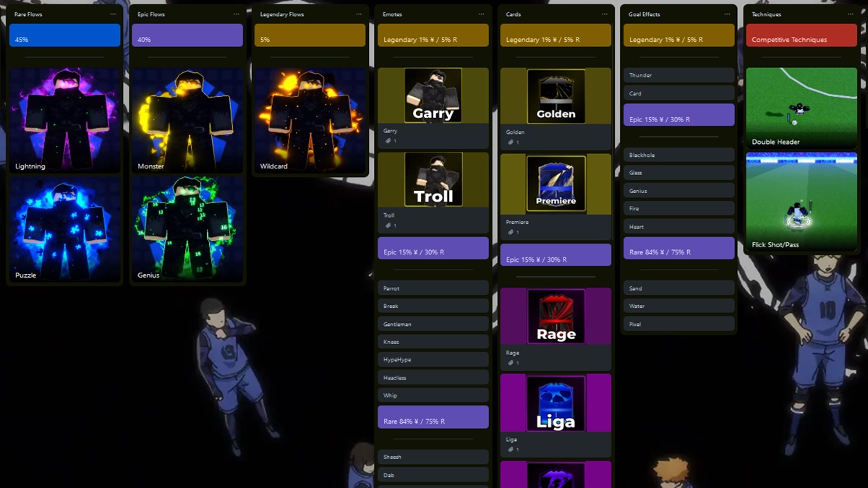This screenshot has width=868, height=488.
Task: Click the Blackhole goal effect button
Action: (x=678, y=154)
